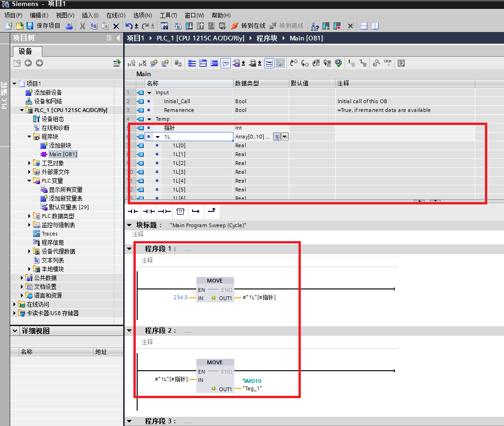Collapse the project tree panel arrow
The width and height of the screenshot is (504, 426).
tap(118, 38)
